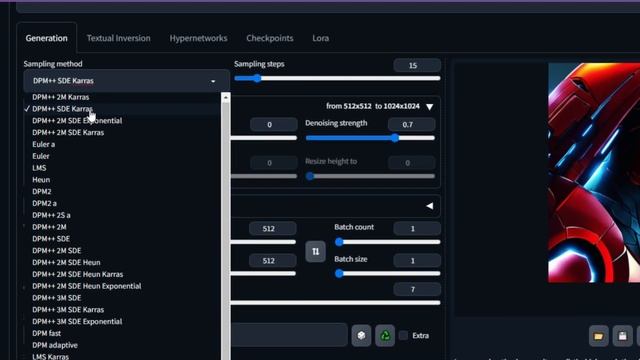The height and width of the screenshot is (360, 640).
Task: Click Sampling steps value field 15
Action: (x=417, y=65)
